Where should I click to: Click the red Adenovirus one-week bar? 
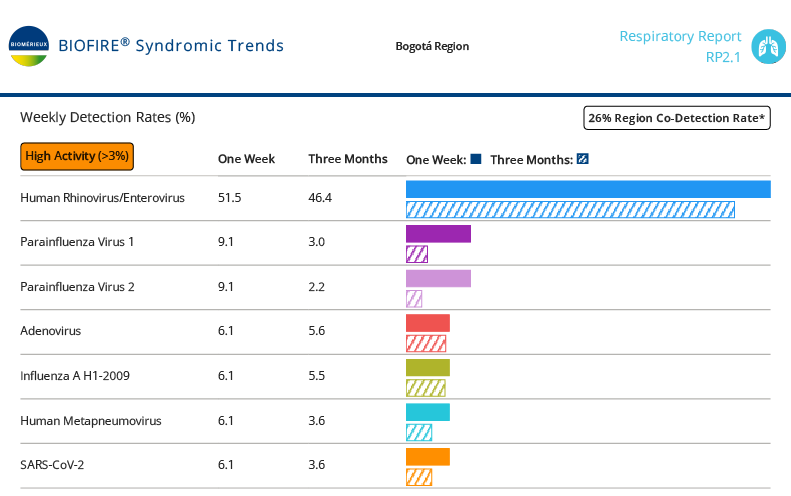click(428, 323)
